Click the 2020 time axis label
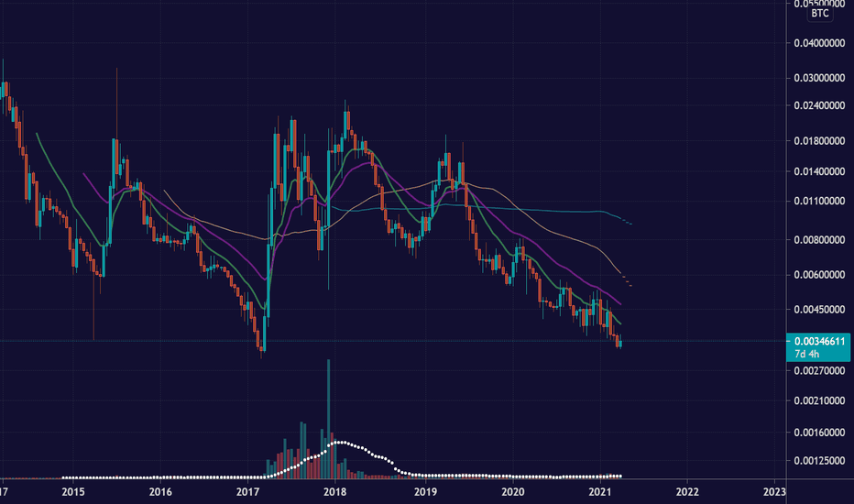This screenshot has width=854, height=504. tap(512, 492)
